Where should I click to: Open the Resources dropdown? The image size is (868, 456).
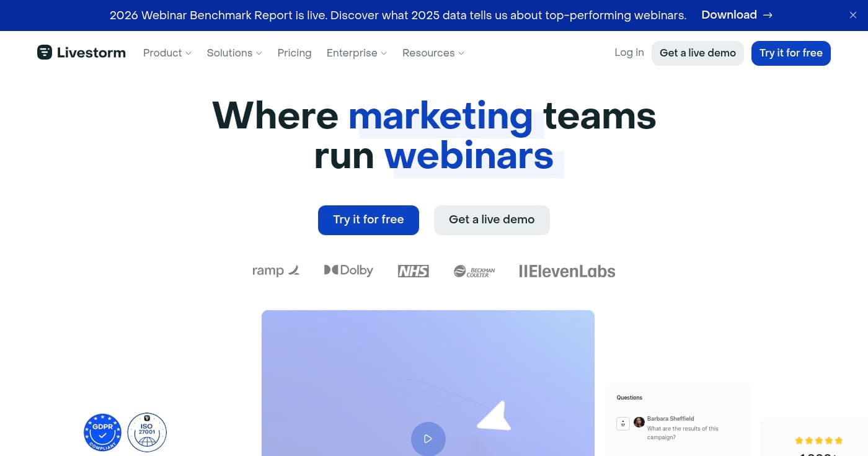(433, 53)
